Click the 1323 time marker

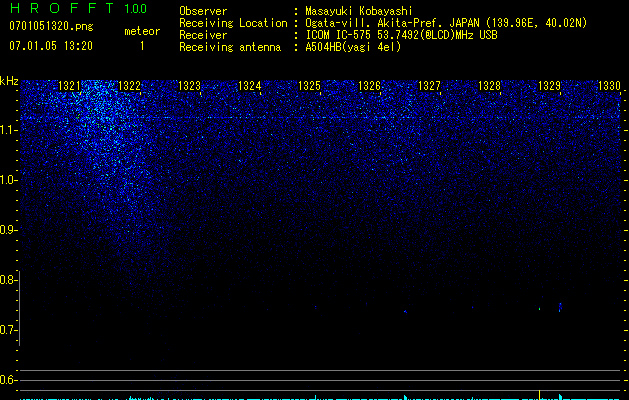[189, 86]
